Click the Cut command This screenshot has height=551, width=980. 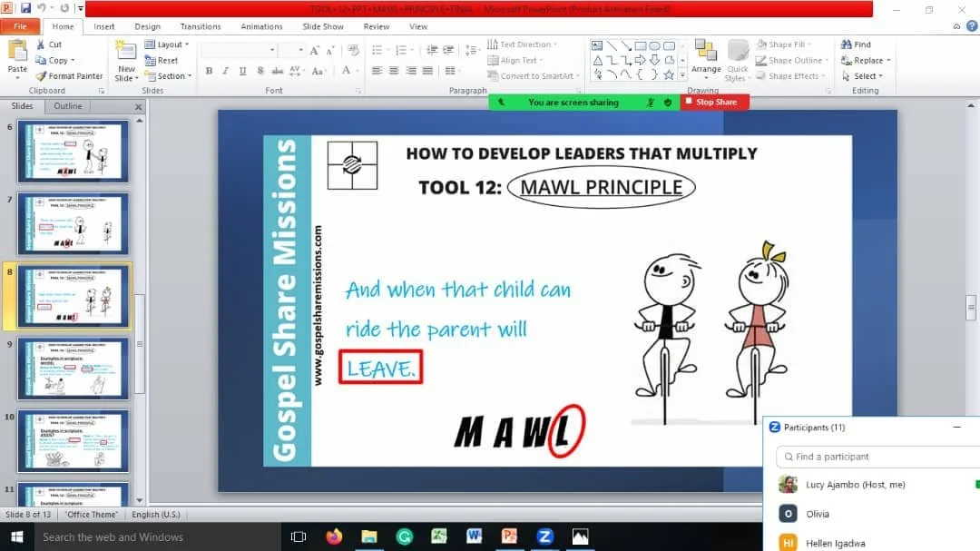pos(49,44)
